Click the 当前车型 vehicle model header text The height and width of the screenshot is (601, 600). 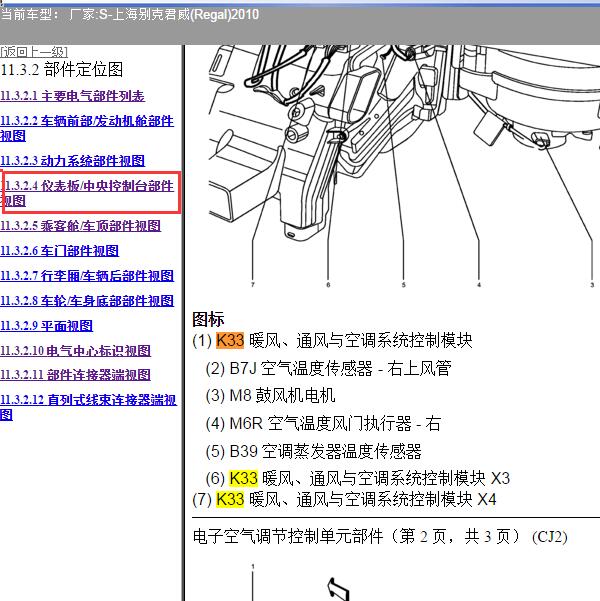click(130, 15)
